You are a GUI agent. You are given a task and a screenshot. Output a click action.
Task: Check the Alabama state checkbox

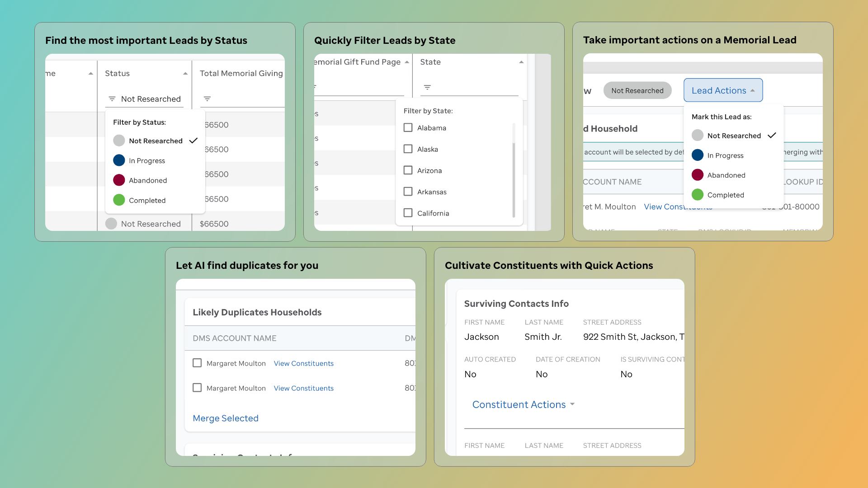408,128
